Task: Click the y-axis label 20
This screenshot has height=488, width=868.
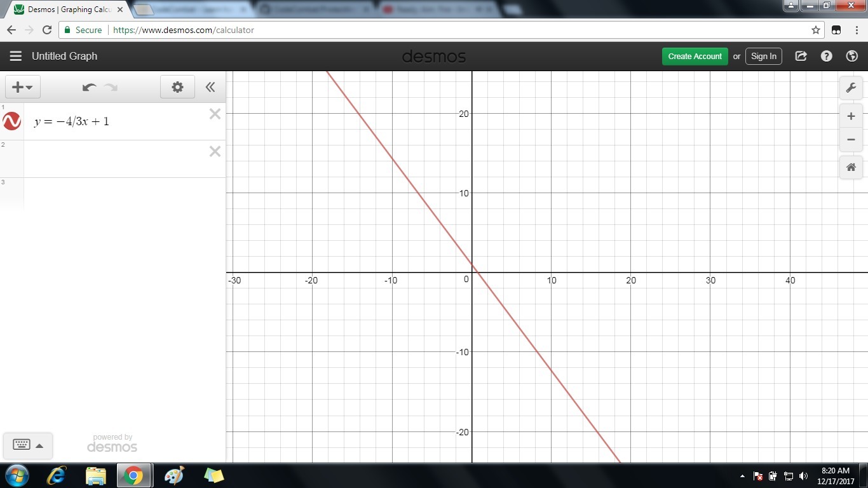Action: point(463,114)
